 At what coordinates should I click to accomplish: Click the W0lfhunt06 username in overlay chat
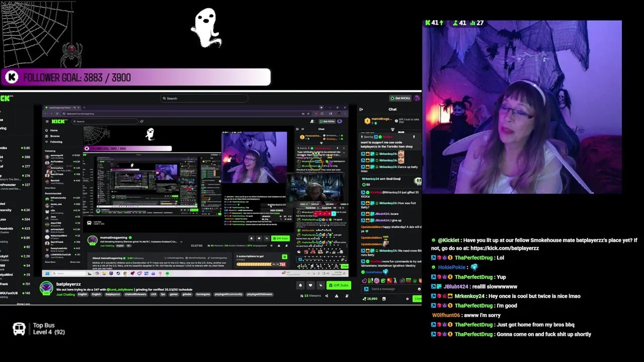point(446,315)
